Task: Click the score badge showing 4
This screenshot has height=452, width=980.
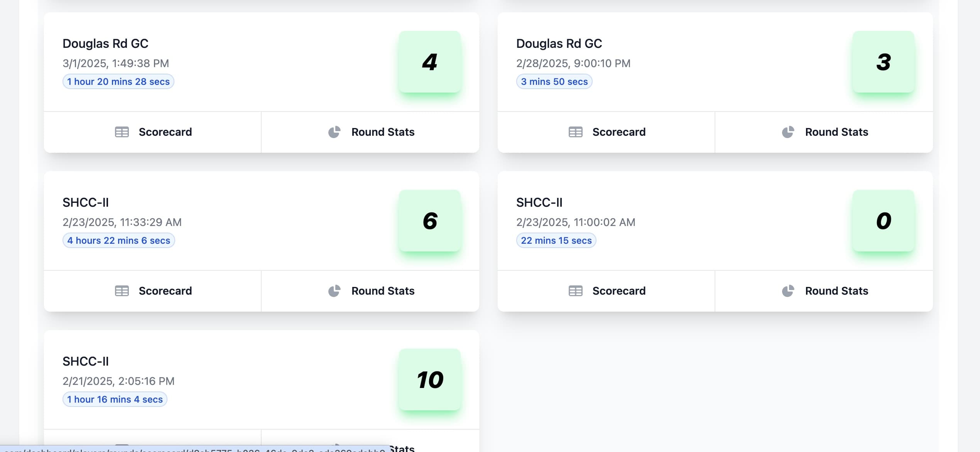Action: coord(429,62)
